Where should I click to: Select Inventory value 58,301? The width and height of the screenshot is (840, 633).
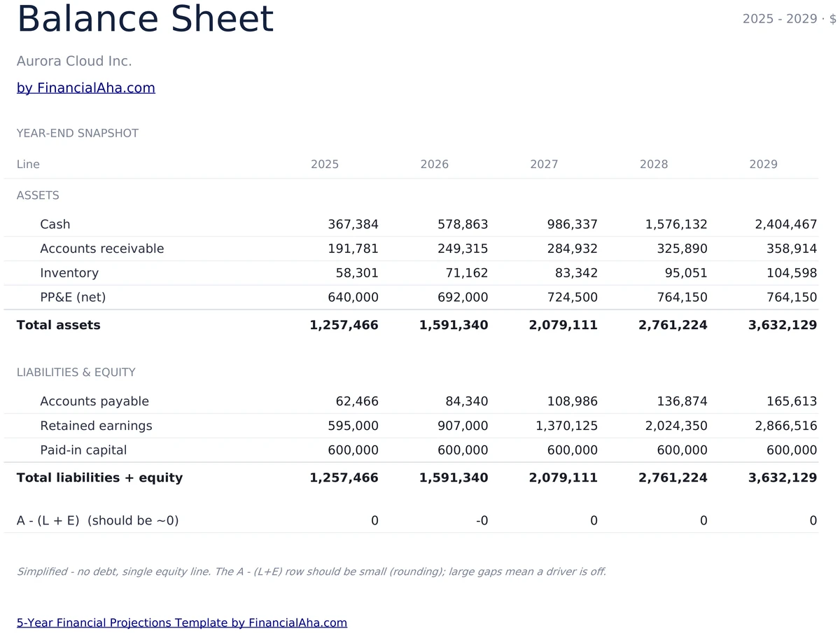point(357,273)
